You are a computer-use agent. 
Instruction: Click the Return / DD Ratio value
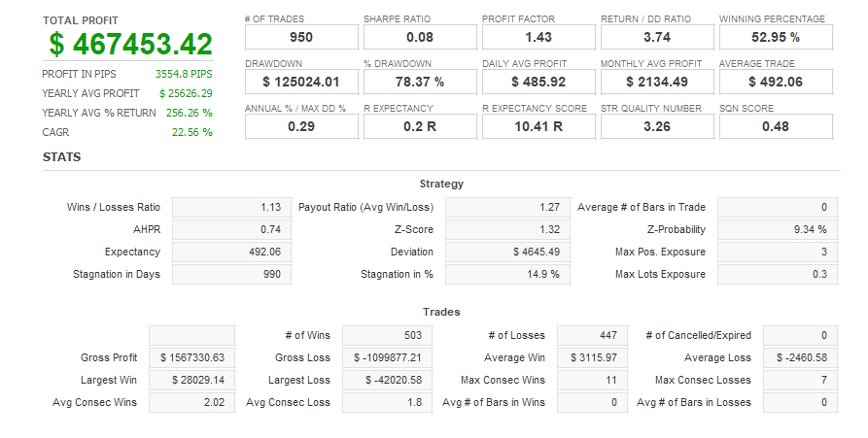click(x=657, y=38)
